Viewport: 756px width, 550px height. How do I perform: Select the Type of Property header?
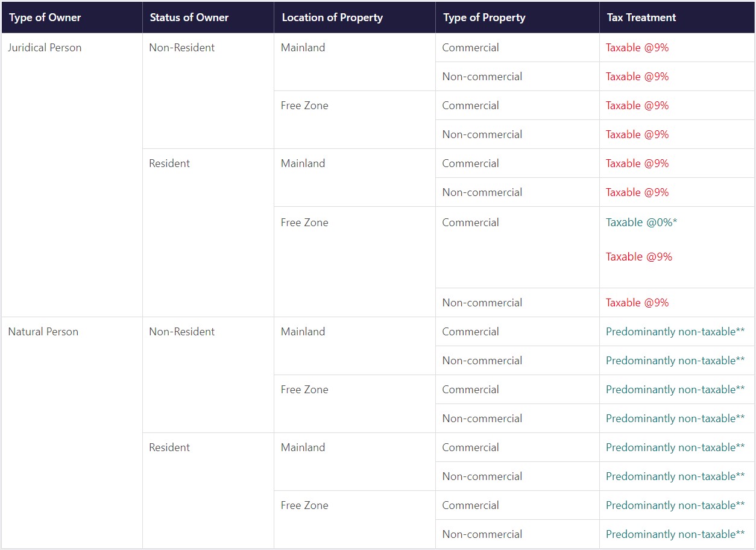click(x=484, y=17)
